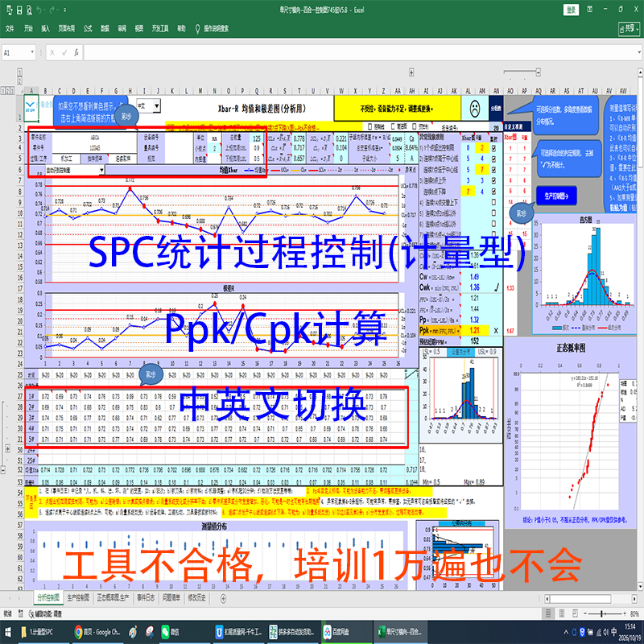644x644 pixels.
Task: Click the macro recording icon in status bar
Action: (21, 613)
